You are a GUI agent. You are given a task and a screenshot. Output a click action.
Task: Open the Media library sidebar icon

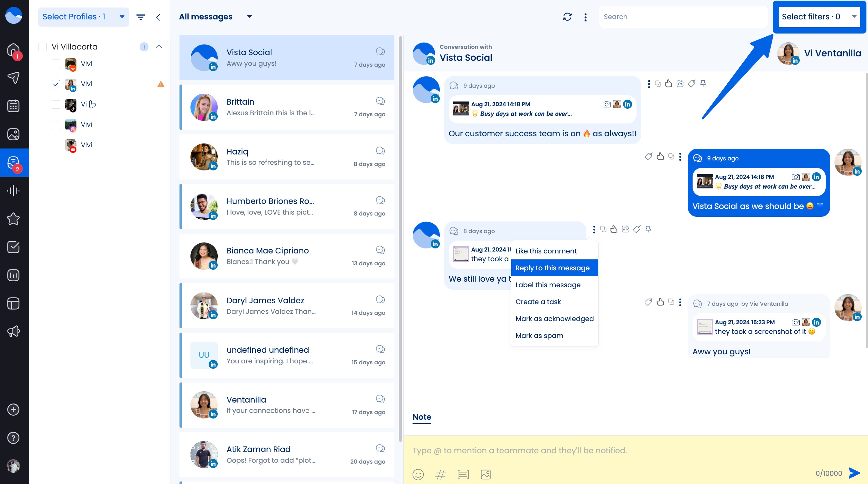click(x=13, y=134)
